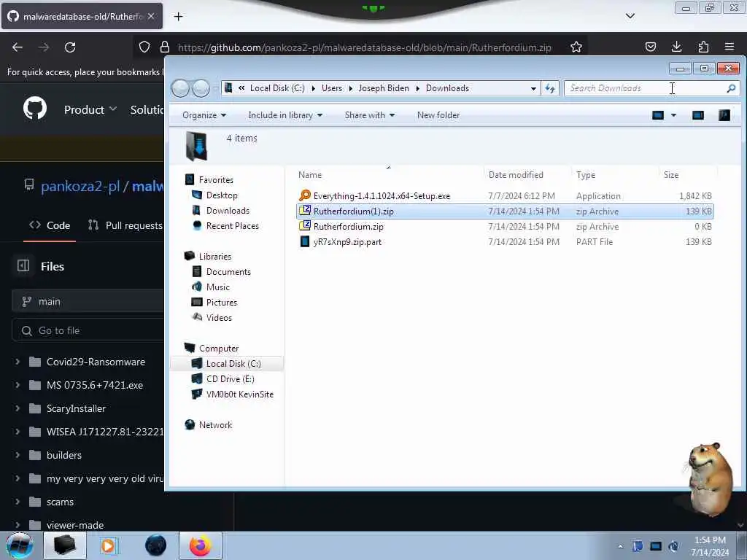The image size is (747, 560).
Task: Expand the ScaryInstaller folder
Action: pyautogui.click(x=18, y=408)
